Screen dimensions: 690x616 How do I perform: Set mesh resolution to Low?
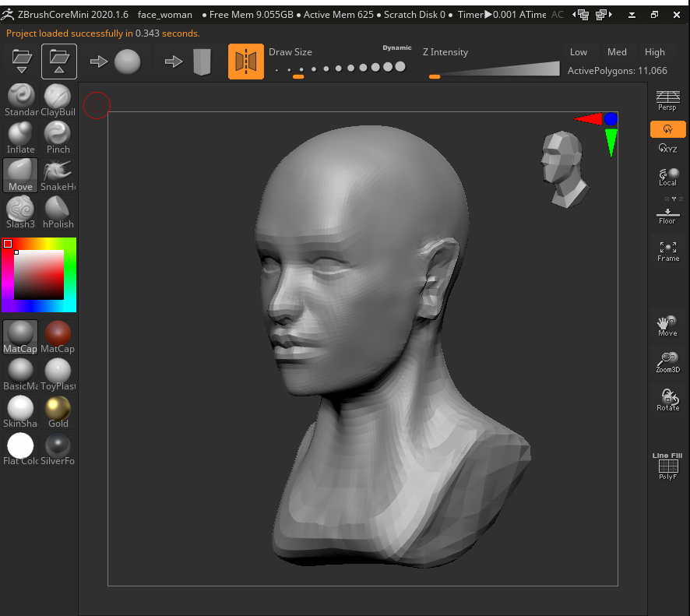(578, 52)
